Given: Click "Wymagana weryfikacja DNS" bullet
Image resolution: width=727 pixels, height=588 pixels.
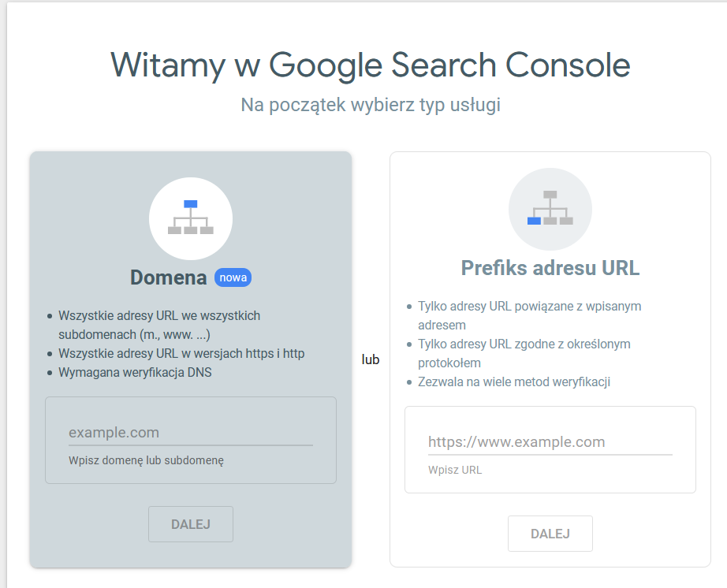Looking at the screenshot, I should click(x=135, y=373).
